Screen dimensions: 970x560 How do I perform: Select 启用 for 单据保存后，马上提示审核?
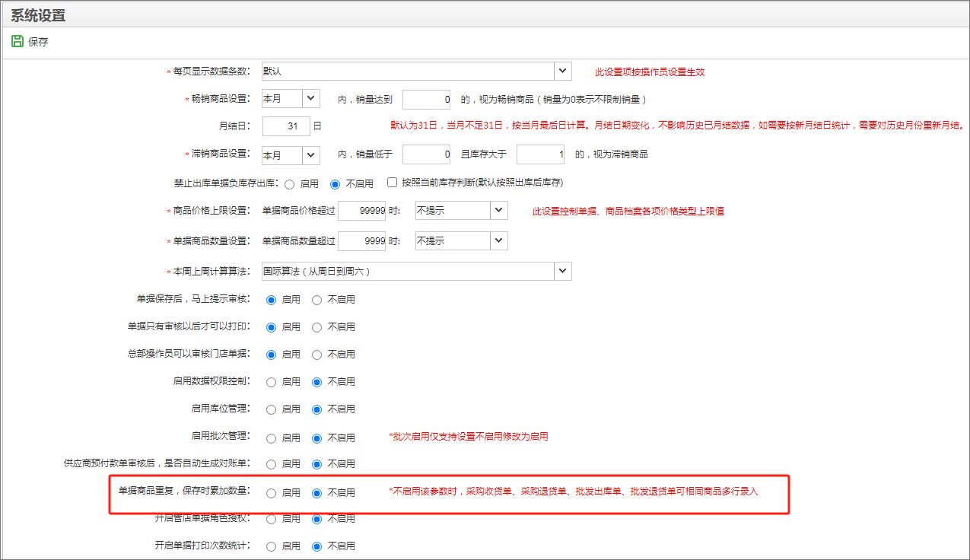tap(271, 300)
